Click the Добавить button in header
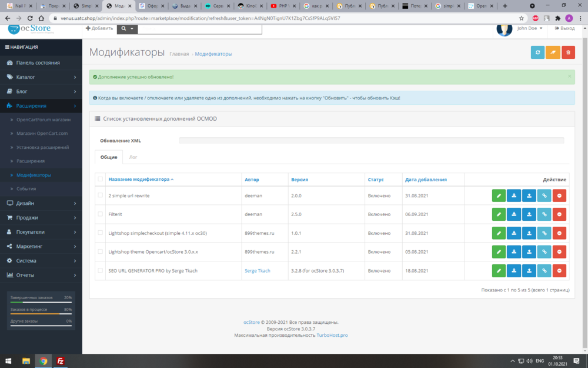This screenshot has width=588, height=368. click(x=99, y=28)
